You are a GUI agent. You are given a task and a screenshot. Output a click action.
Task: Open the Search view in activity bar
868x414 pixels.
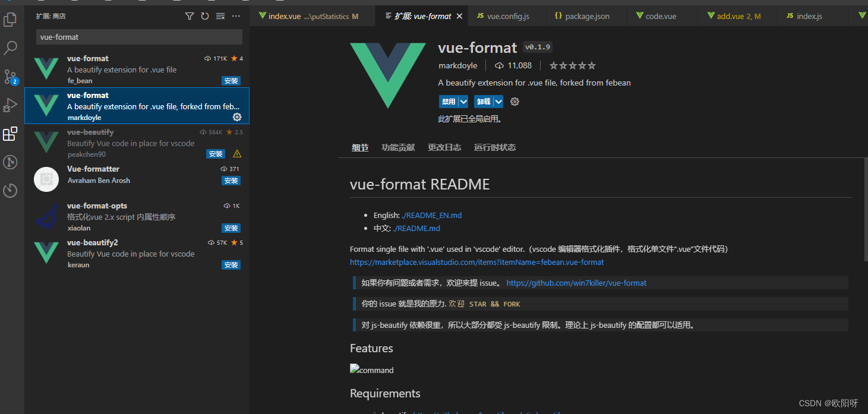pyautogui.click(x=10, y=48)
